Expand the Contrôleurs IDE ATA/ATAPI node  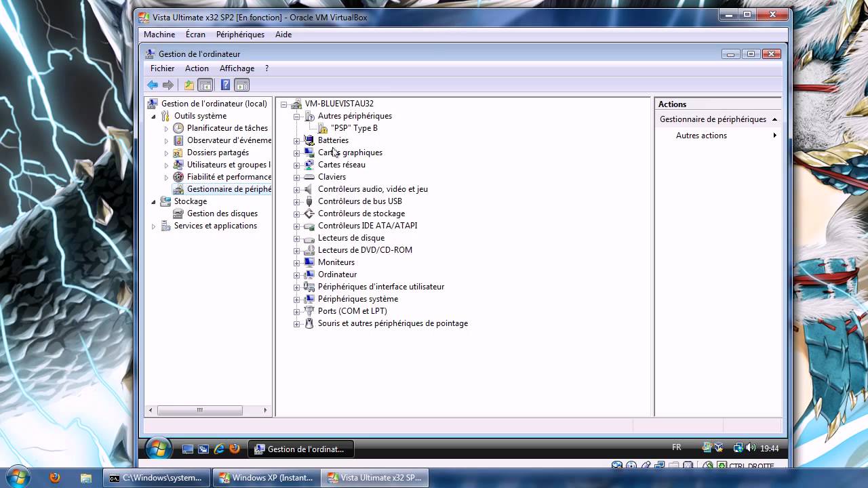pos(296,226)
